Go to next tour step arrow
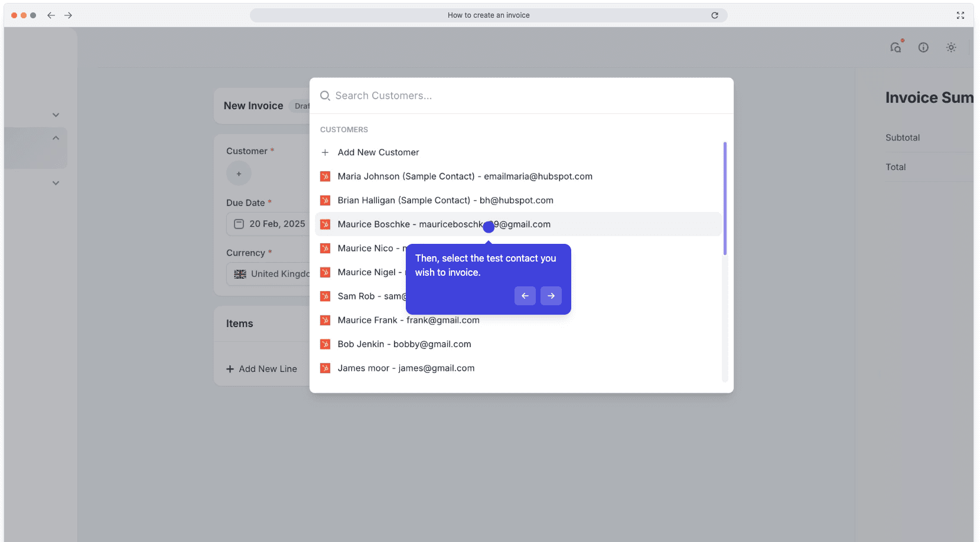Image resolution: width=980 pixels, height=542 pixels. (551, 296)
